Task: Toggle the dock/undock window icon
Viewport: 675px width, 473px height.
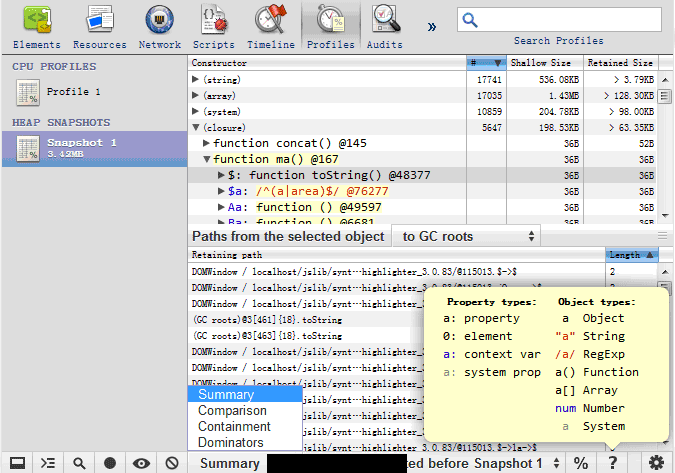Action: click(18, 463)
